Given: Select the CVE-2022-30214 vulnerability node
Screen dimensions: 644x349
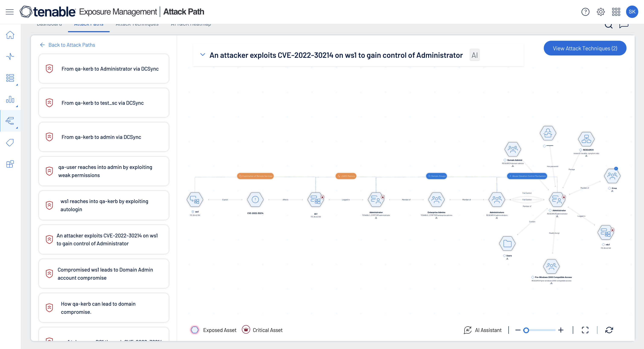Looking at the screenshot, I should click(255, 200).
